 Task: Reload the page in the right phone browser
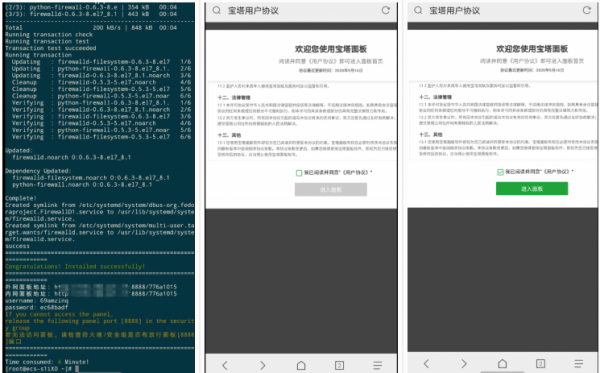[587, 10]
